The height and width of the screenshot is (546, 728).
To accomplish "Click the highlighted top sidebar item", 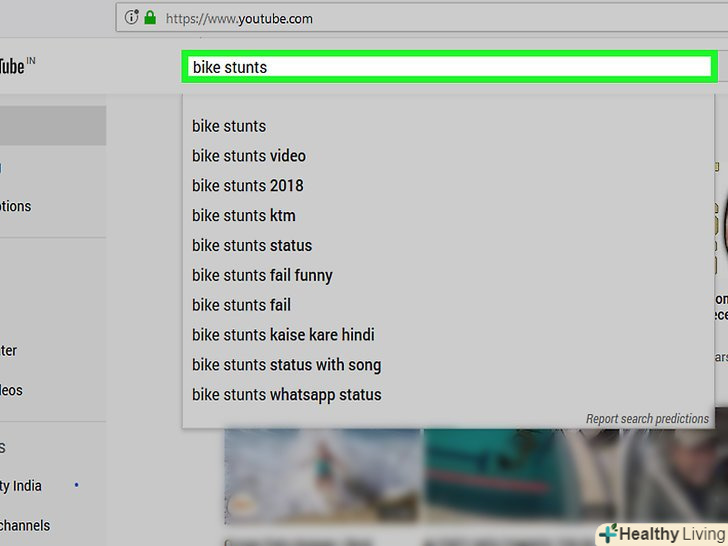I will tap(53, 125).
